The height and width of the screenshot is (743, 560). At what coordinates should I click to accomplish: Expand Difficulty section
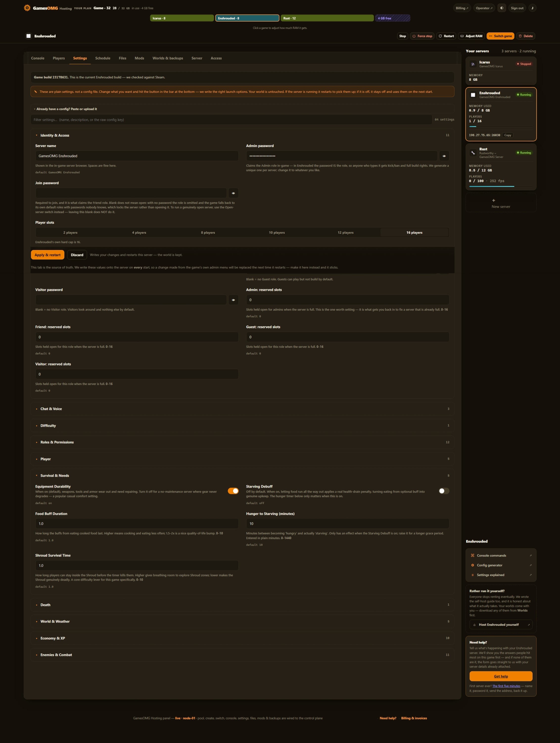point(242,426)
